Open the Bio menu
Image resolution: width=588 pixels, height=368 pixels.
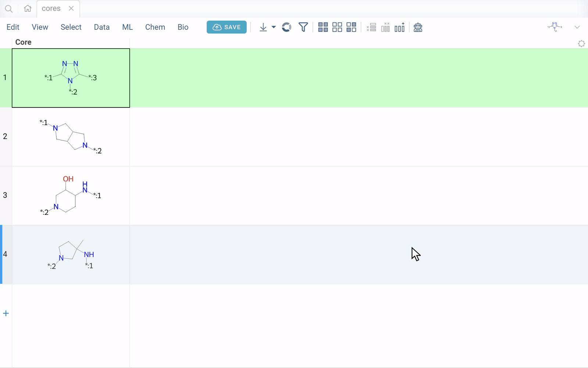click(x=183, y=27)
